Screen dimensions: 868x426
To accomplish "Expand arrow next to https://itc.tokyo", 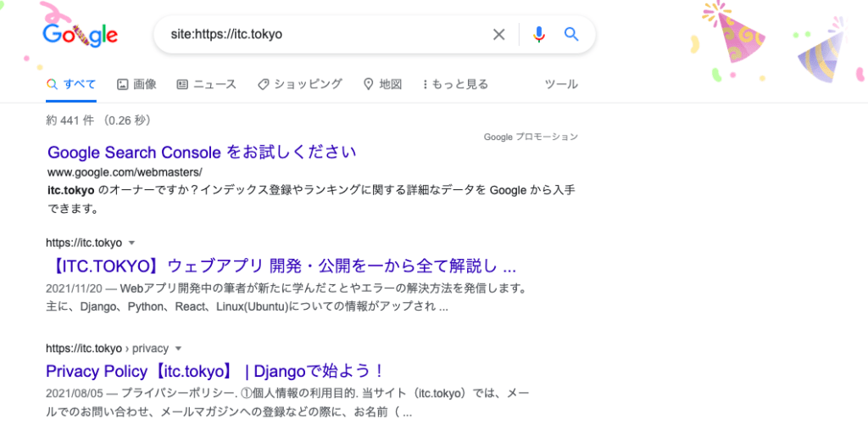I will click(x=131, y=243).
